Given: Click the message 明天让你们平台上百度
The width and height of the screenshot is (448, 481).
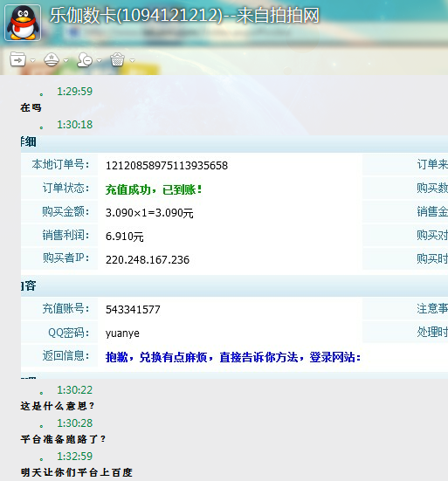Looking at the screenshot, I should (x=76, y=472).
